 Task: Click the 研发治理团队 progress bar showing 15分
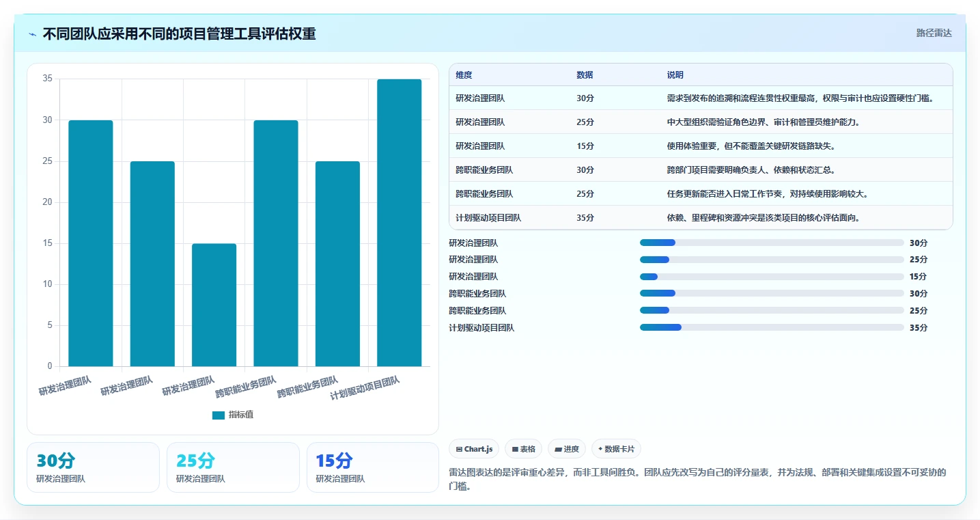pyautogui.click(x=772, y=277)
